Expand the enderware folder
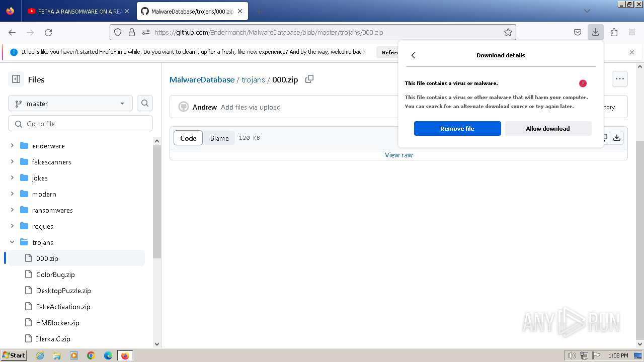Image resolution: width=644 pixels, height=362 pixels. pyautogui.click(x=12, y=146)
